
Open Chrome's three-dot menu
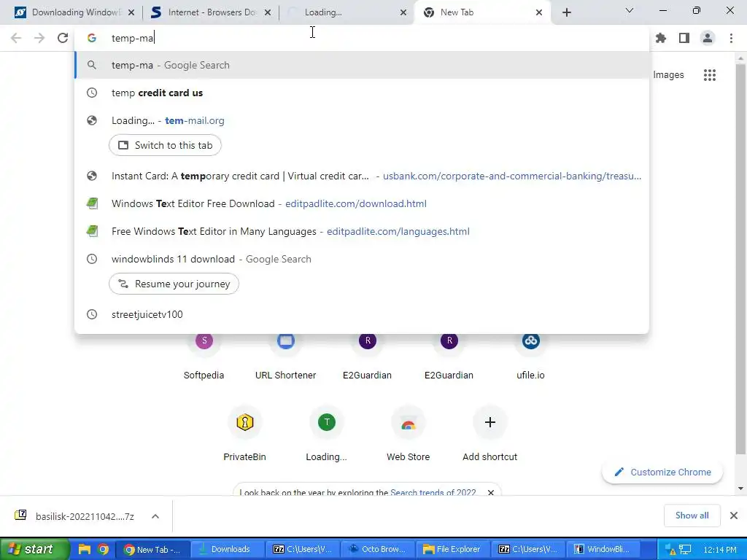click(731, 38)
